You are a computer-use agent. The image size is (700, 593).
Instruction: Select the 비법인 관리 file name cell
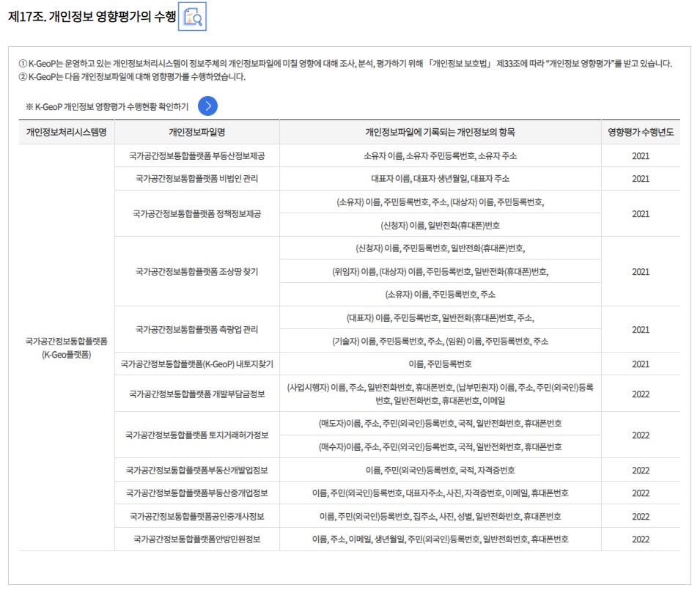coord(196,179)
